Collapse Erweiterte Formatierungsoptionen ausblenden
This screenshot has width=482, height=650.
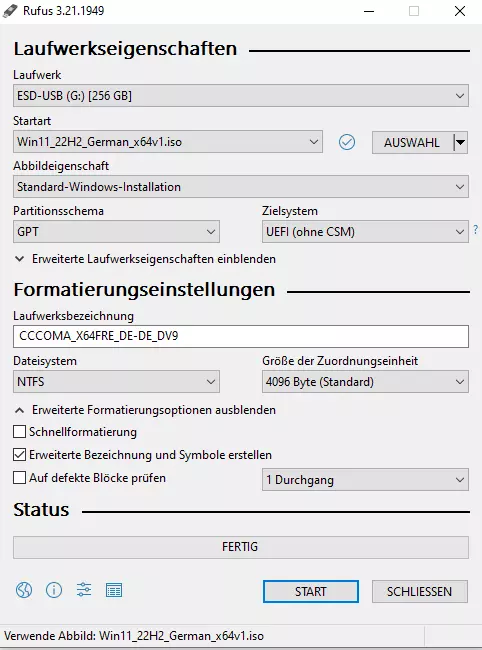(x=145, y=410)
